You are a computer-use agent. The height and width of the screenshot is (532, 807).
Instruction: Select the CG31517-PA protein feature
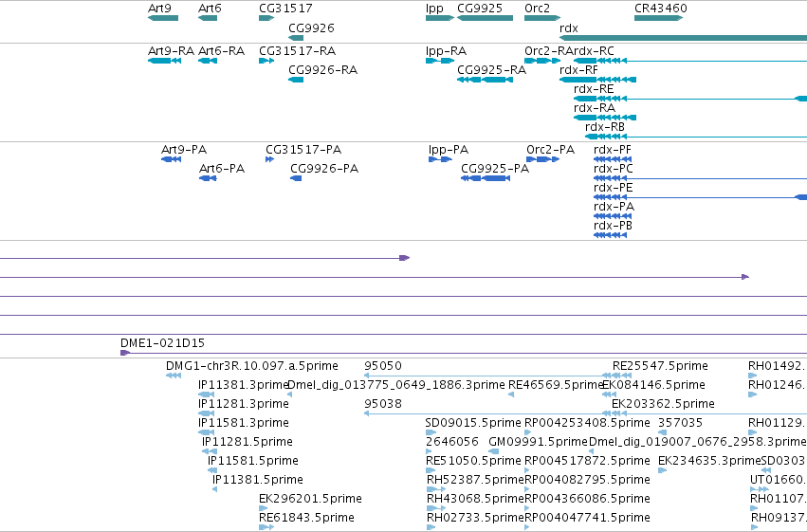pyautogui.click(x=269, y=159)
